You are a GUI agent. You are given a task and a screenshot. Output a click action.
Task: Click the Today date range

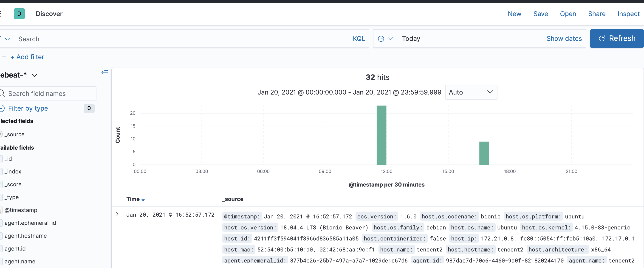coord(411,39)
